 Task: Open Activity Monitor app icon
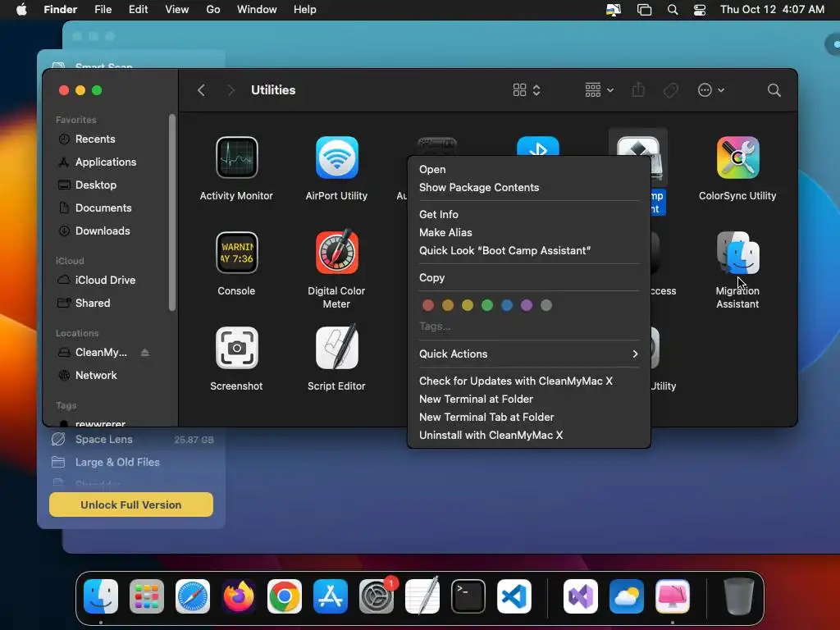pos(236,157)
